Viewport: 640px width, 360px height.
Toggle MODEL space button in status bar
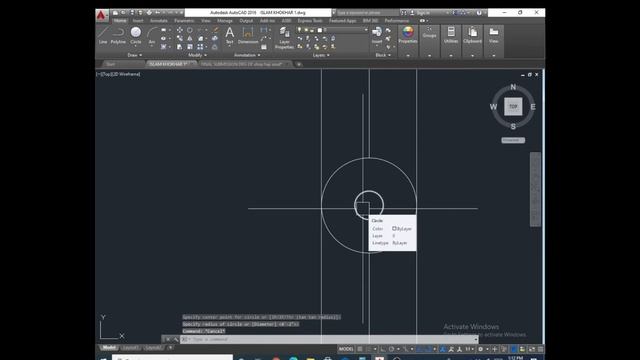(346, 349)
